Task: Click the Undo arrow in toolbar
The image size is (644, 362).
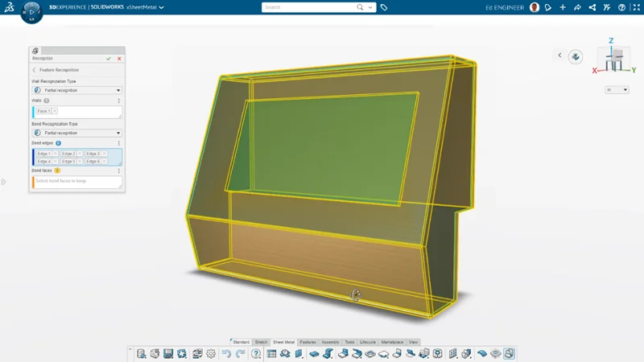Action: 226,353
